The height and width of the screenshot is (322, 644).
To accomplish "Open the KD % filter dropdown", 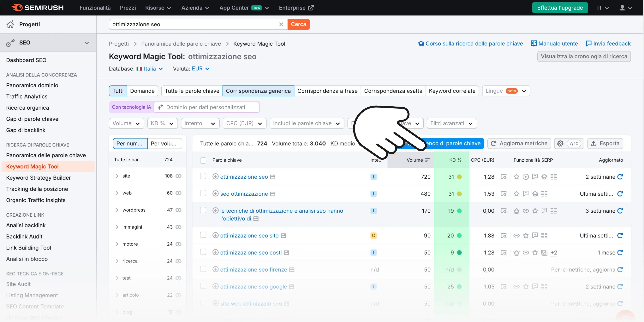I will (x=162, y=123).
